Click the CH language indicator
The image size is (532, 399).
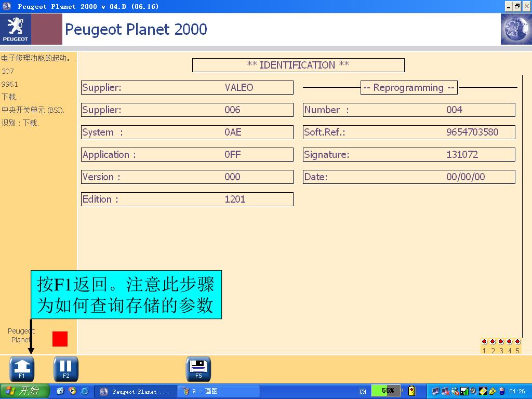363,392
